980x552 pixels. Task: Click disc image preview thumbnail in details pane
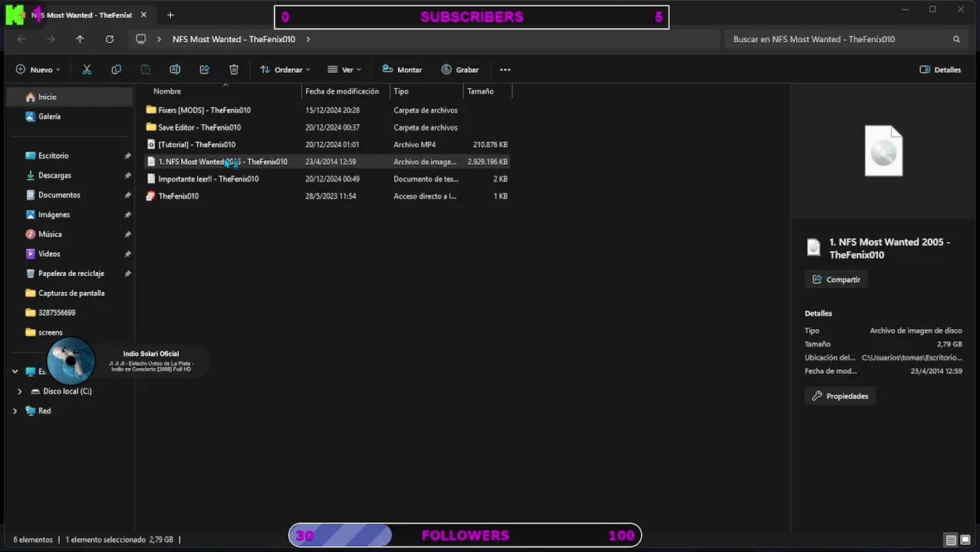883,151
